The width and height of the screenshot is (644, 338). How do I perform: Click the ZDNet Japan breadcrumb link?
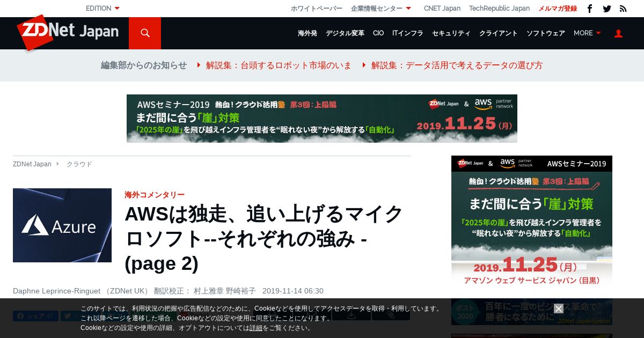click(x=32, y=164)
